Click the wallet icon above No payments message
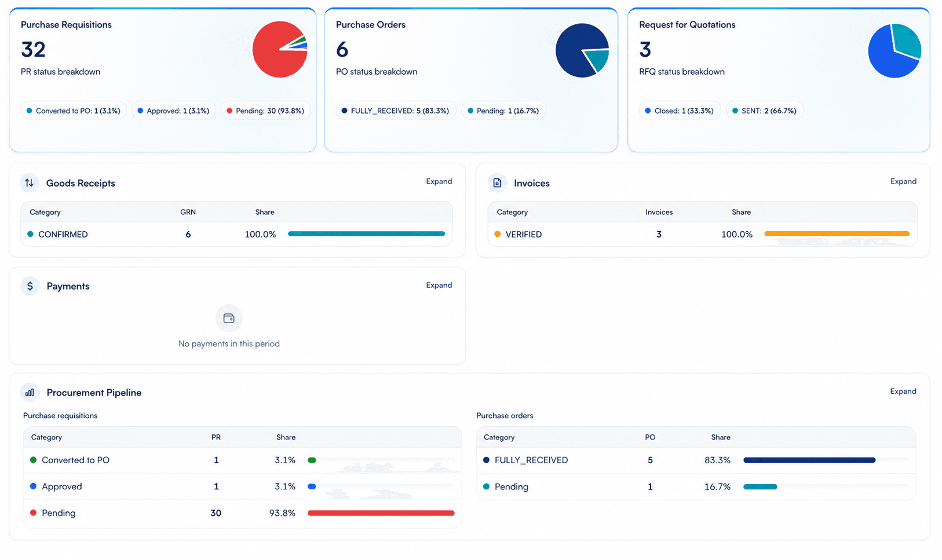 pyautogui.click(x=229, y=318)
